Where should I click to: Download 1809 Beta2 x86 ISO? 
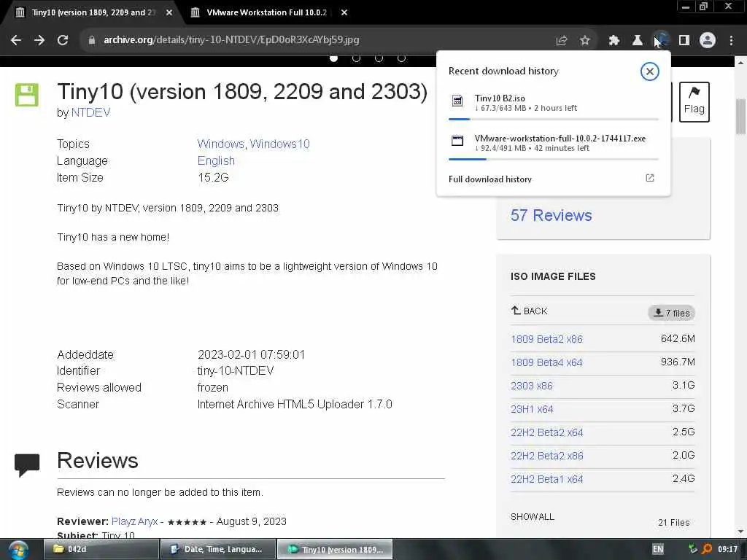[546, 339]
